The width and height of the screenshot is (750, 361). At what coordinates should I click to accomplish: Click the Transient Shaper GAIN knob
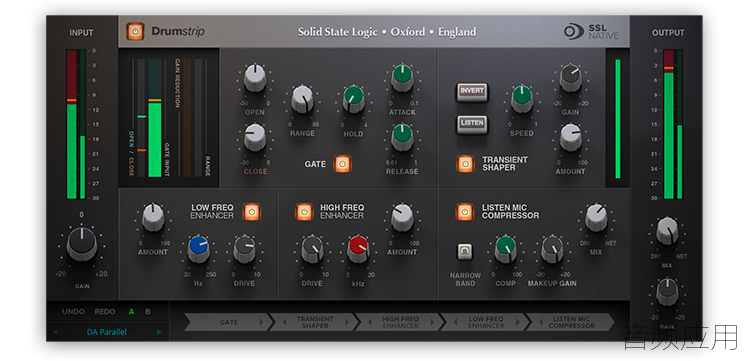point(571,77)
